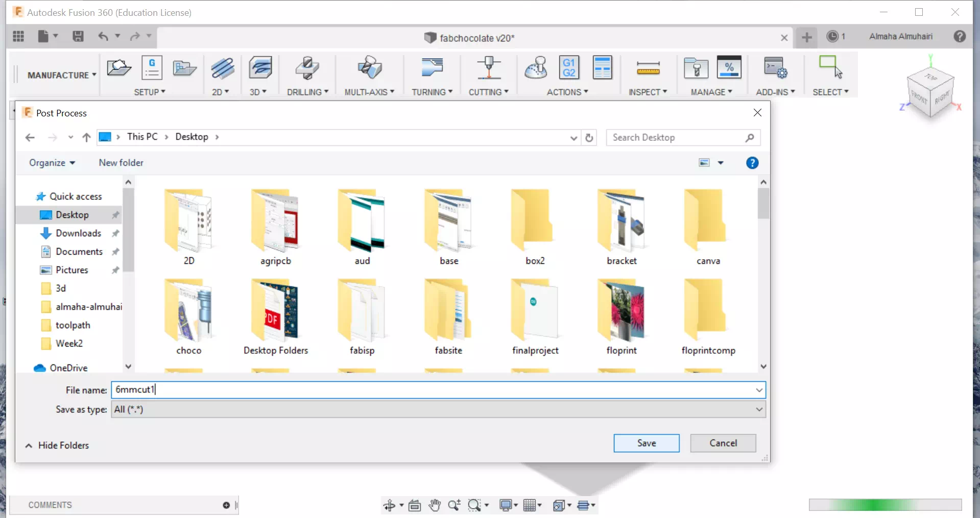
Task: Click the Inspect tool icon
Action: (648, 69)
